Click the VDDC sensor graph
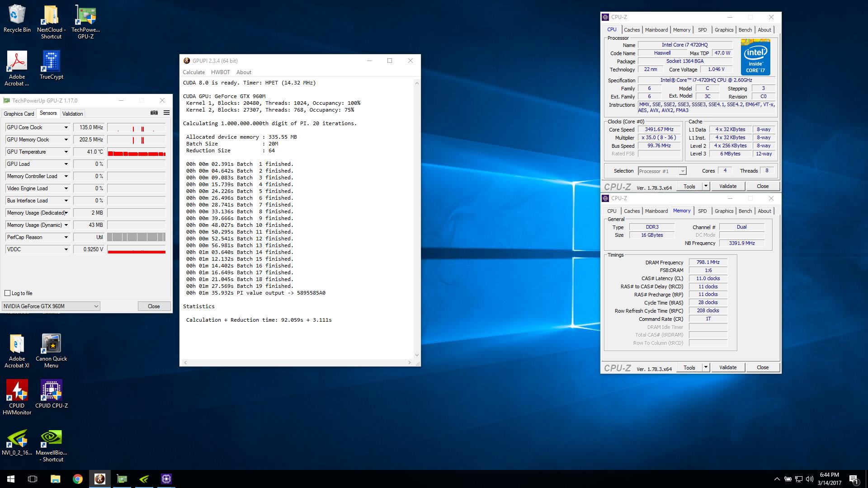 (137, 249)
